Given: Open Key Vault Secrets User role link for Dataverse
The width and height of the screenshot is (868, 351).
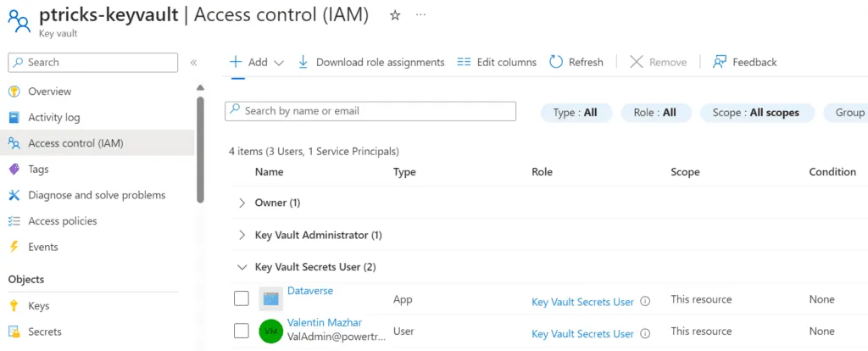Looking at the screenshot, I should [x=582, y=302].
